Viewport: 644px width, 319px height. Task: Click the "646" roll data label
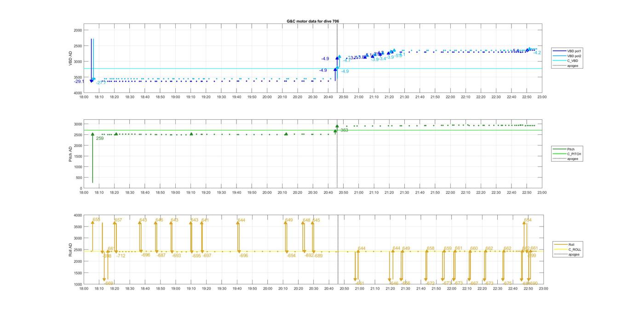pos(159,220)
